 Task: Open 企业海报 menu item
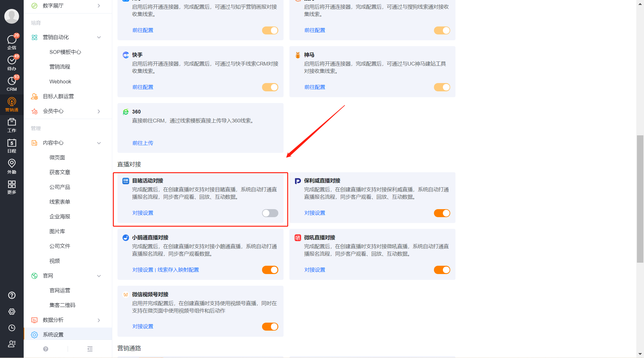coord(60,217)
